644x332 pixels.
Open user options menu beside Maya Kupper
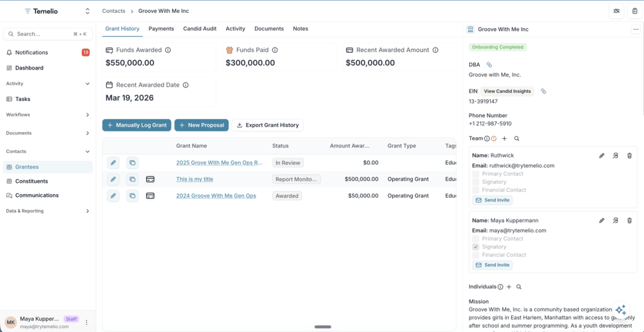[87, 322]
